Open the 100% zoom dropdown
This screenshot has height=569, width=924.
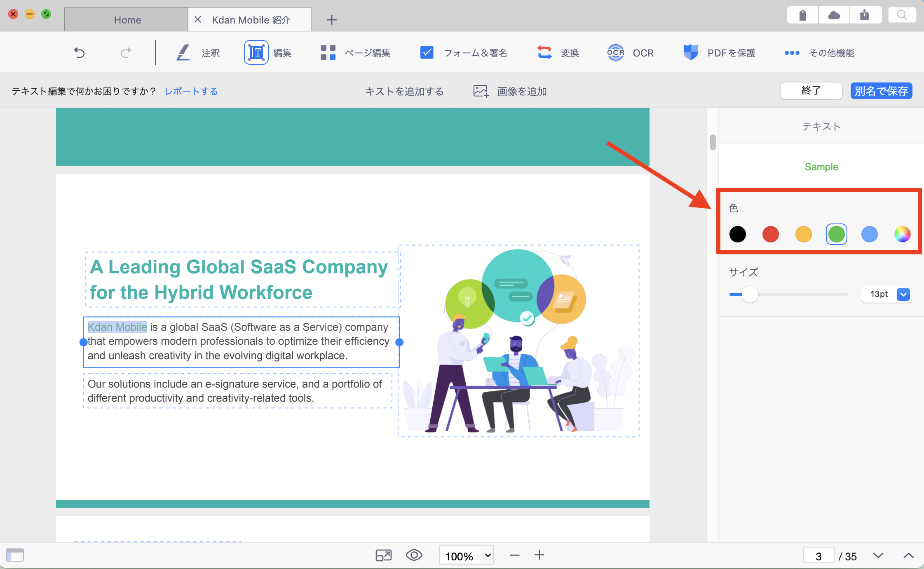pyautogui.click(x=467, y=556)
